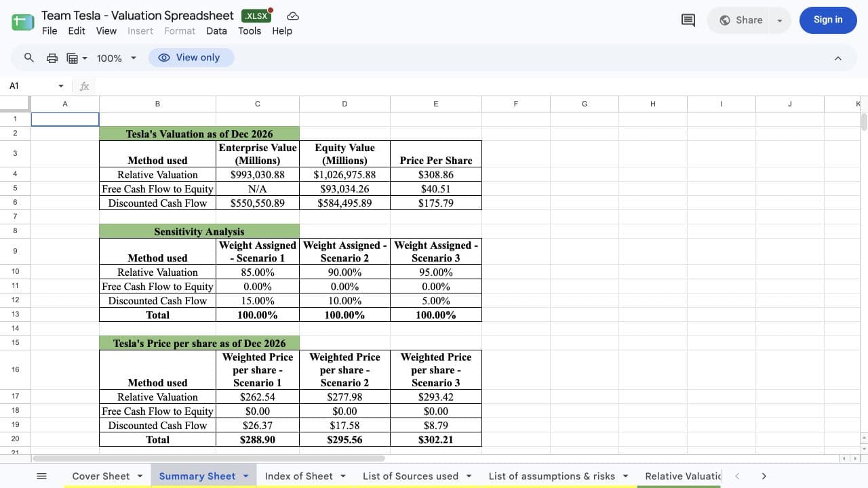The width and height of the screenshot is (868, 488).
Task: Open the File menu
Action: (50, 30)
